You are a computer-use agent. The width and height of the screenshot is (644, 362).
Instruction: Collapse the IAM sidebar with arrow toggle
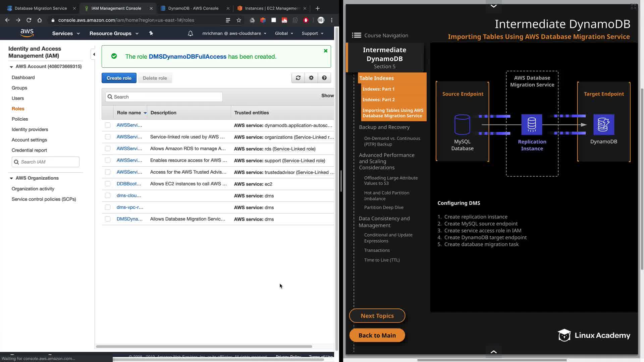point(94,54)
